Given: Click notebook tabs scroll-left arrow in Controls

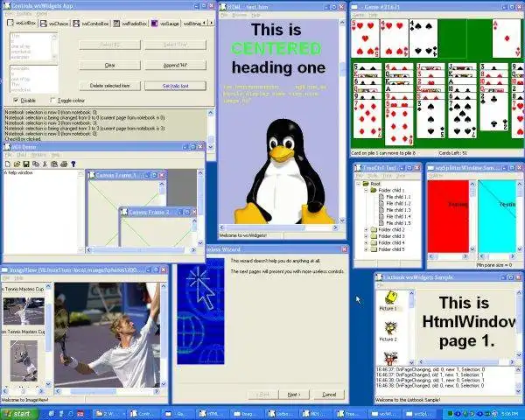Looking at the screenshot, I should coord(205,23).
